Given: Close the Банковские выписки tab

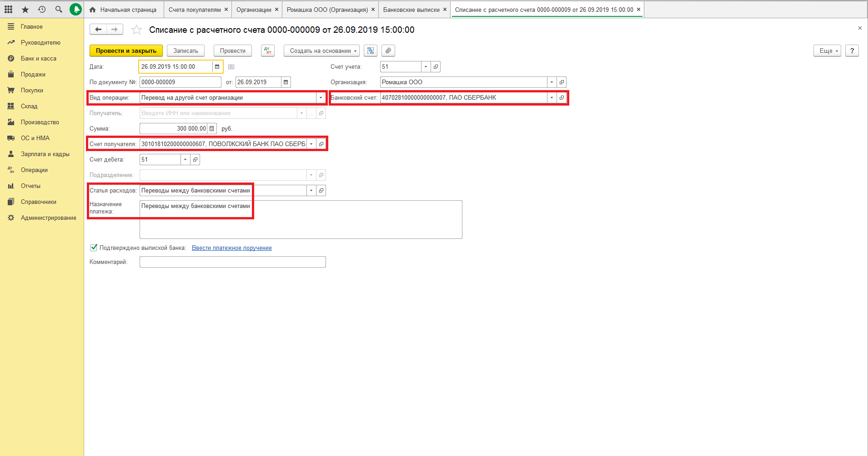Looking at the screenshot, I should pos(445,9).
